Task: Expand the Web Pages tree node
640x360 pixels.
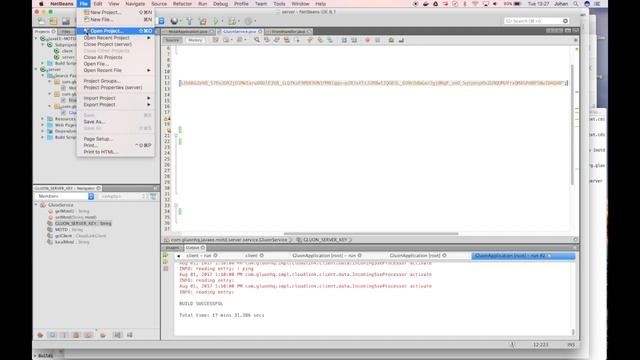Action: point(43,125)
